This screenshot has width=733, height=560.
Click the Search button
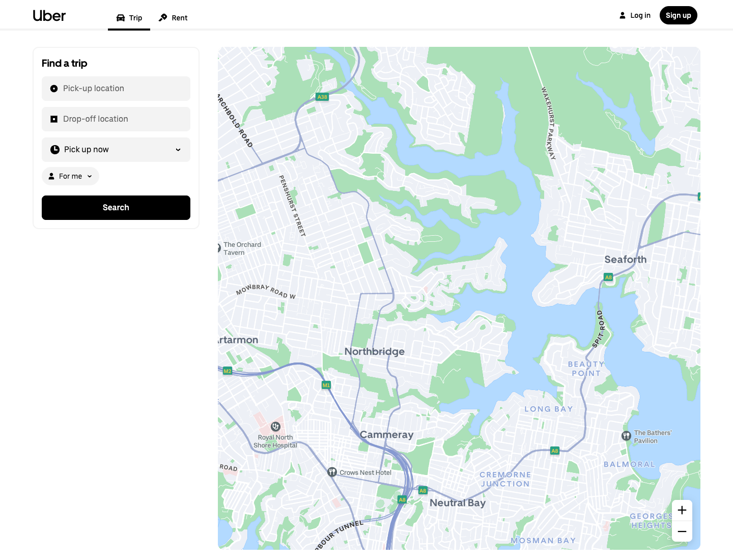point(116,208)
